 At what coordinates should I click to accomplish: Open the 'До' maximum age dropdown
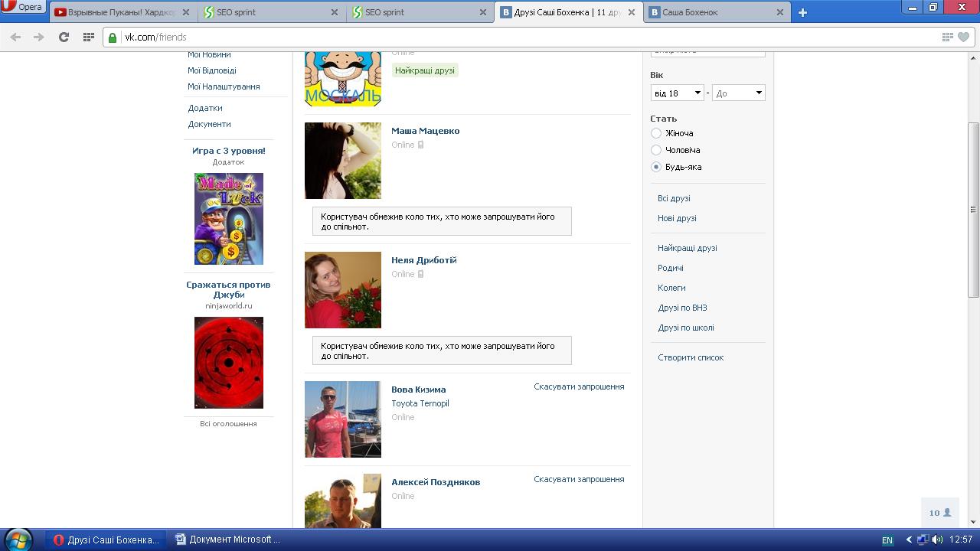click(x=739, y=93)
